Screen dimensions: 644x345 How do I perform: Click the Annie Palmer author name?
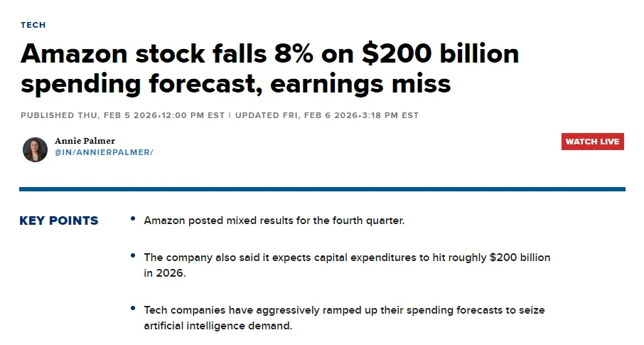point(85,141)
